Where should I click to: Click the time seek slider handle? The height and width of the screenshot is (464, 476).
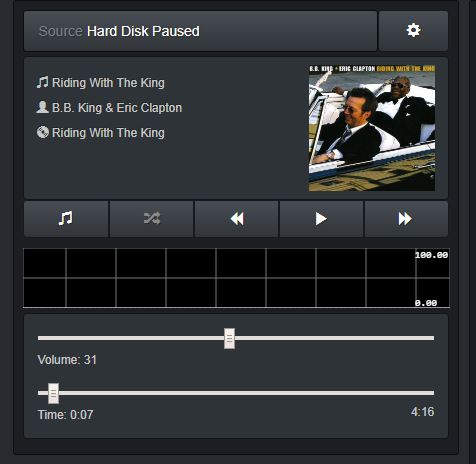pyautogui.click(x=53, y=393)
